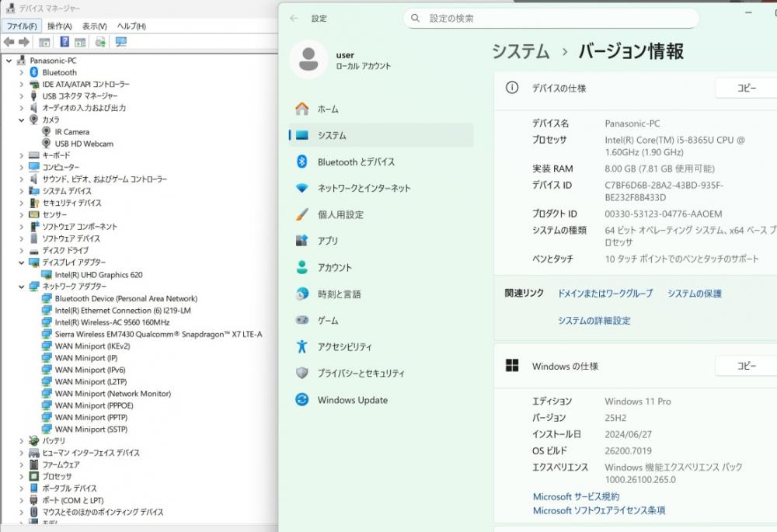Click the monitor scan icon in Device Manager toolbar
The height and width of the screenshot is (532, 777).
coord(121,42)
